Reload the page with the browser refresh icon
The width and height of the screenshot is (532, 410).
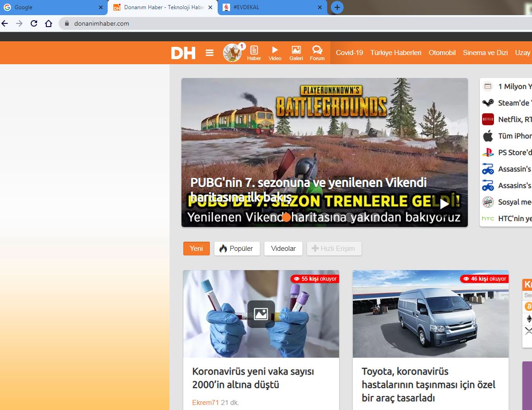tap(34, 23)
